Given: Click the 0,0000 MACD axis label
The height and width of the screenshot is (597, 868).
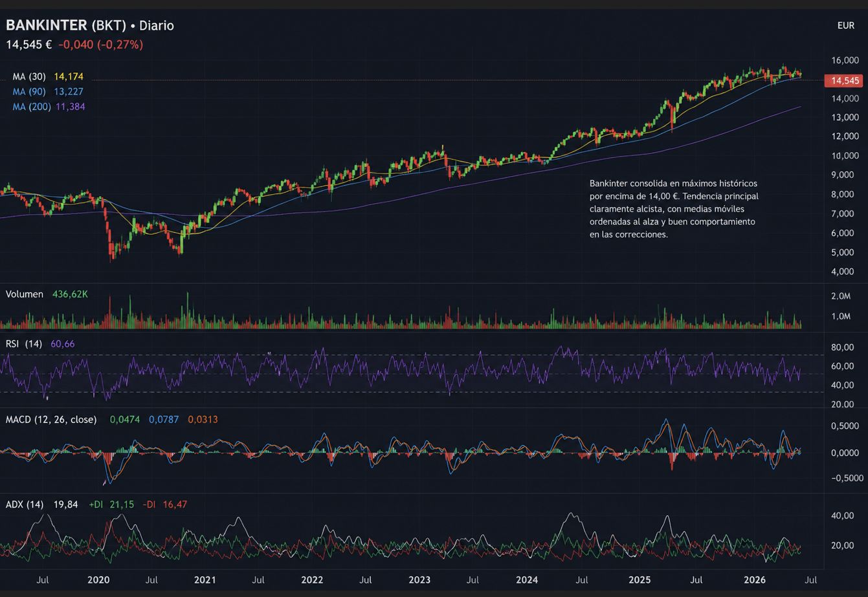Looking at the screenshot, I should click(x=845, y=452).
